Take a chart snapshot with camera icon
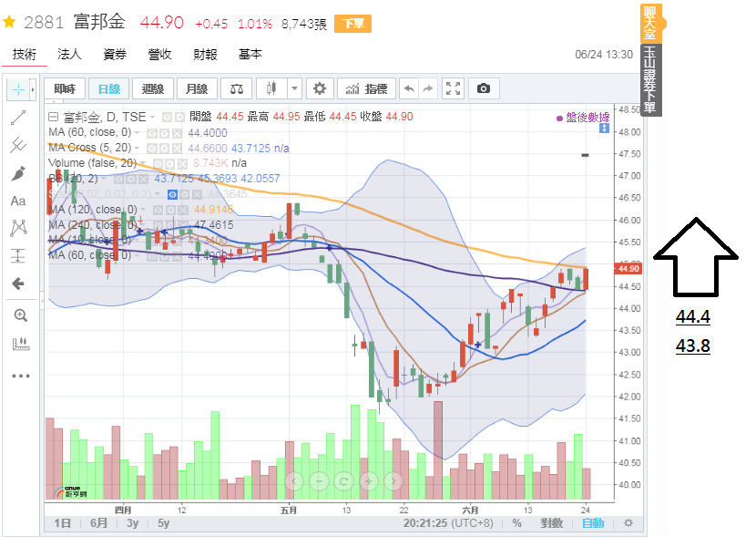Image resolution: width=756 pixels, height=547 pixels. [x=484, y=88]
